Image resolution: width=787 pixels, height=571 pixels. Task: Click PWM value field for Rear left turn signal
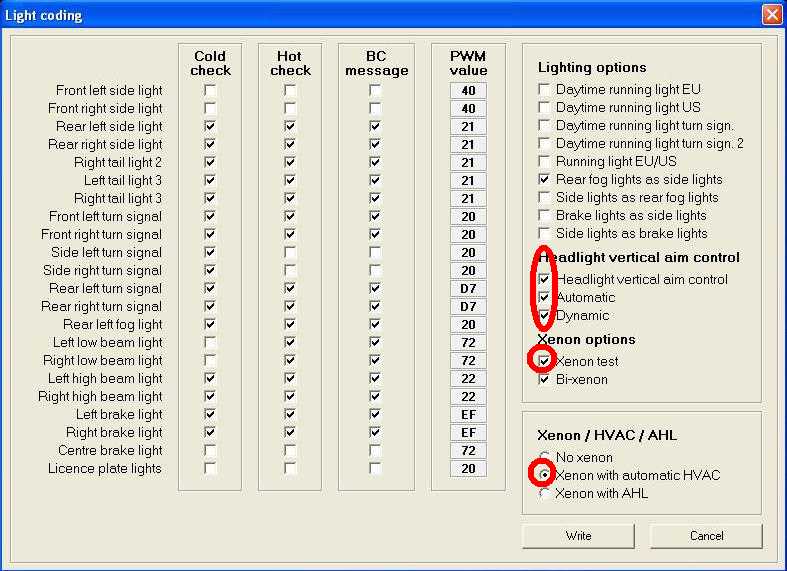(x=468, y=289)
